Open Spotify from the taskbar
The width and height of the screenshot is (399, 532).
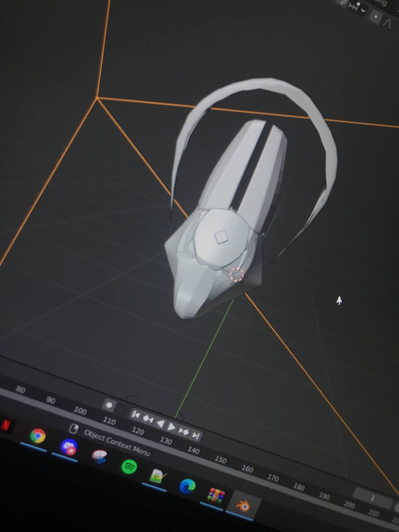(x=129, y=467)
